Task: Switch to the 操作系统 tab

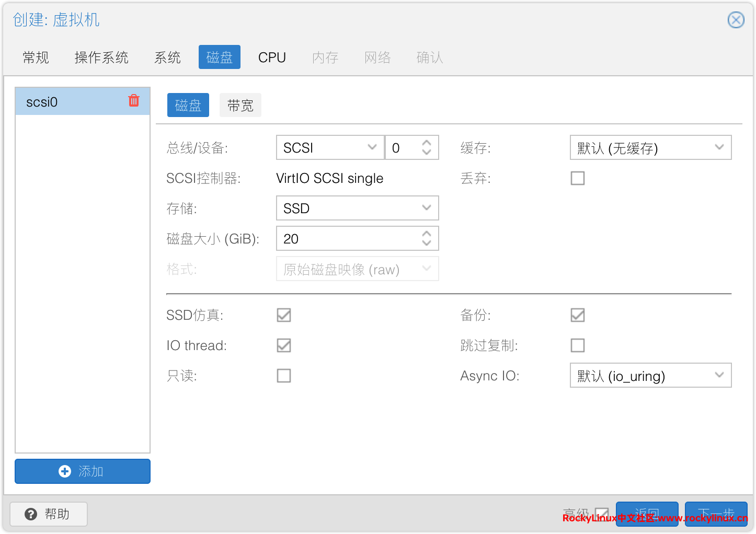Action: [101, 57]
